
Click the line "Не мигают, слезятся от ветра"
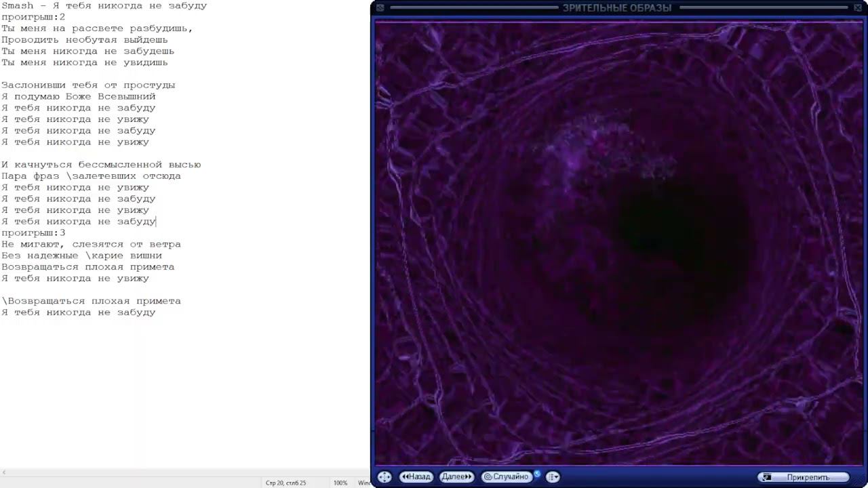pos(91,245)
